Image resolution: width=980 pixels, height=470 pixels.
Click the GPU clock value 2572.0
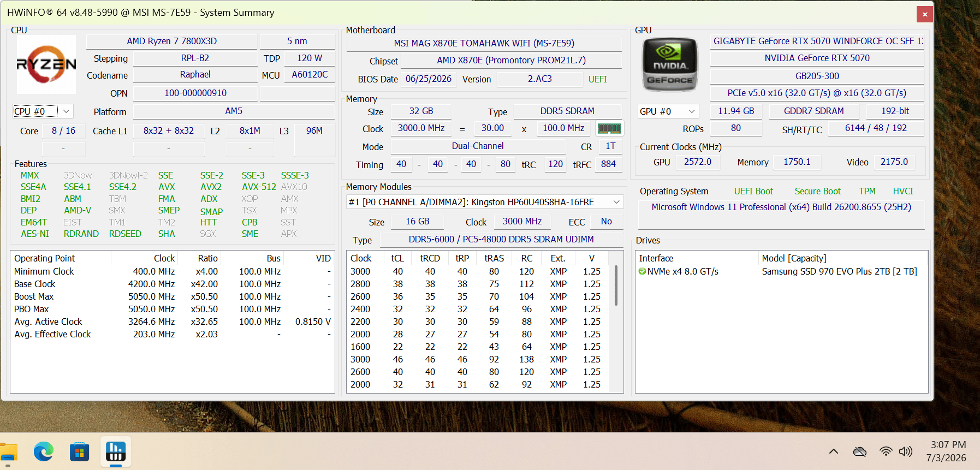697,162
